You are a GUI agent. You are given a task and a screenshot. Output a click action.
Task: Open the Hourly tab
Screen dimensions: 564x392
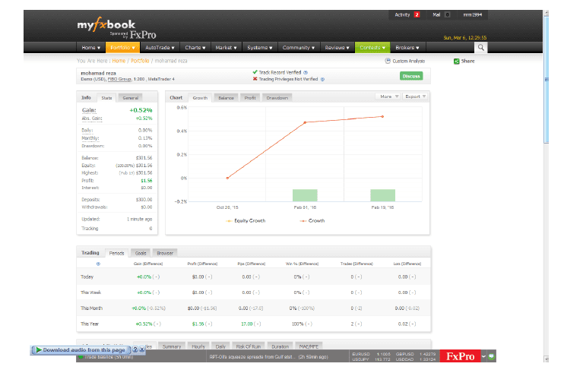(x=198, y=346)
